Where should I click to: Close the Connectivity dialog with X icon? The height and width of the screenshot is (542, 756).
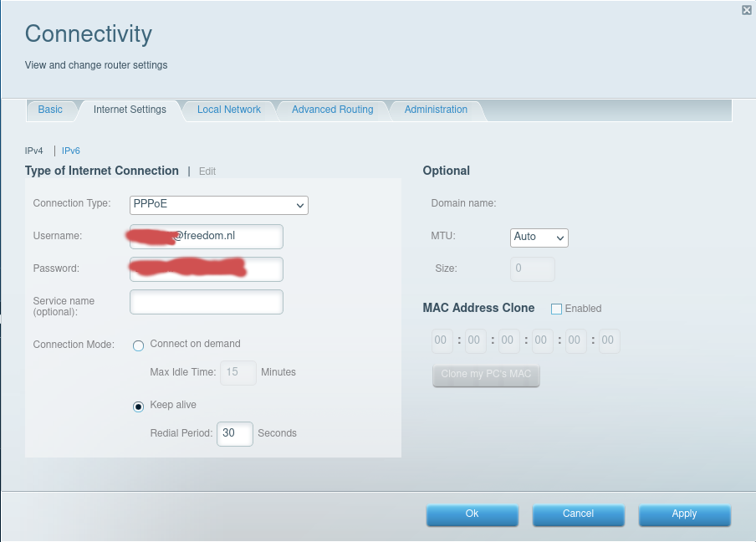click(x=746, y=10)
